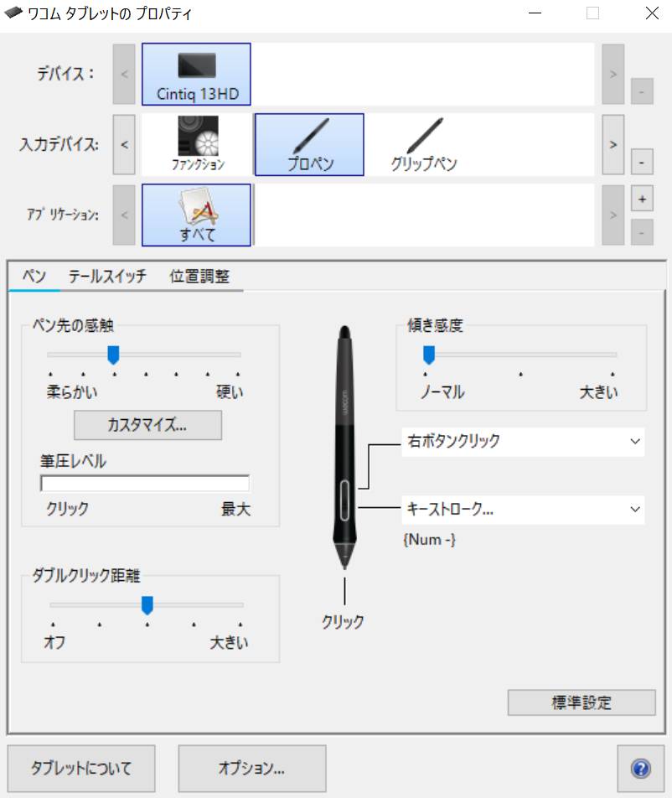Open help with the question mark icon

[x=641, y=769]
